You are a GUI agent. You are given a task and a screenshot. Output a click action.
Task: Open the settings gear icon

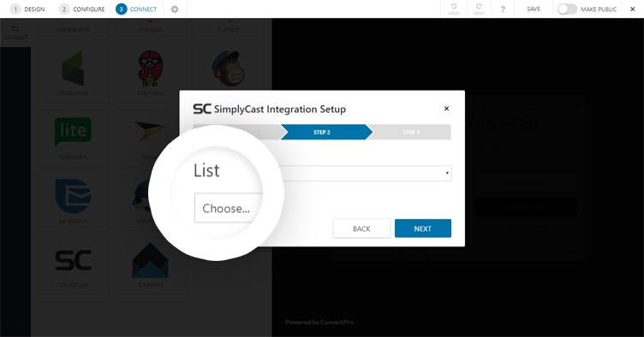pos(175,9)
